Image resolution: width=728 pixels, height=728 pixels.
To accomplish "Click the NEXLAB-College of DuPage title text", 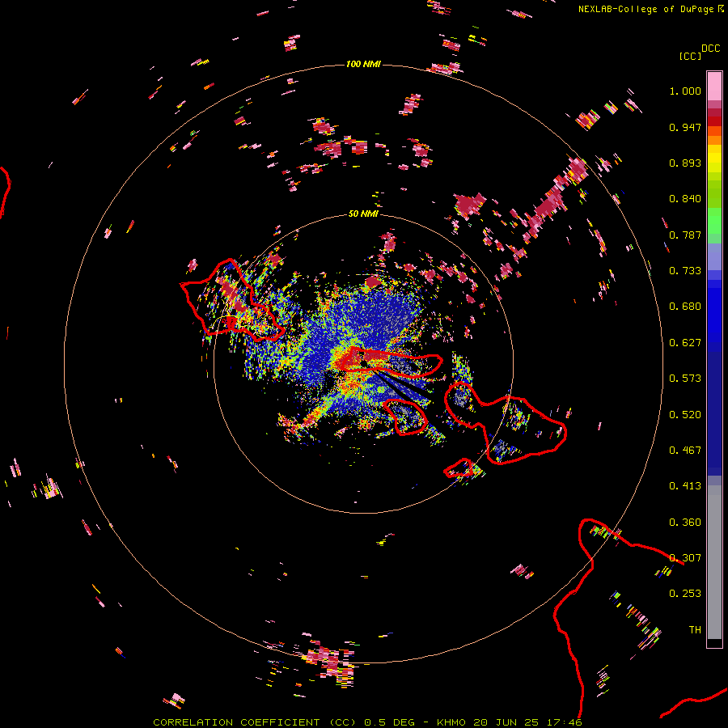I will 645,9.
